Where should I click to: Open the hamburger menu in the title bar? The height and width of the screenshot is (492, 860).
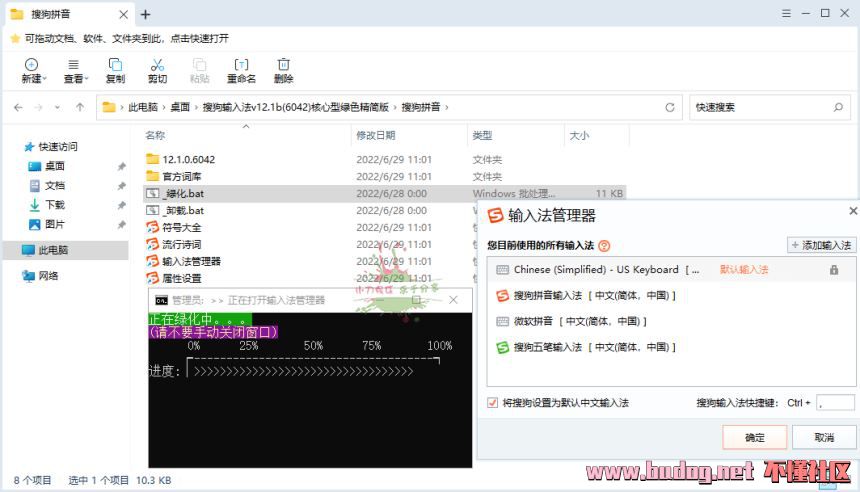click(786, 14)
